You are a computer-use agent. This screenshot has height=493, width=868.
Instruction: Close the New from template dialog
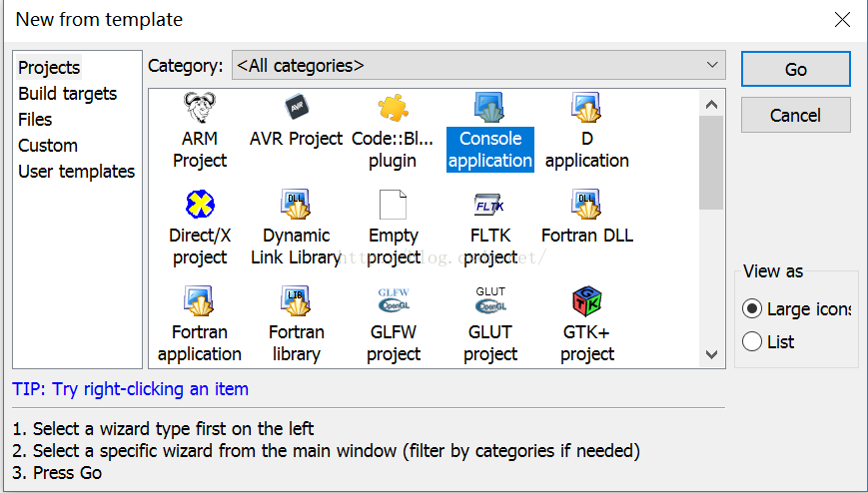(842, 20)
